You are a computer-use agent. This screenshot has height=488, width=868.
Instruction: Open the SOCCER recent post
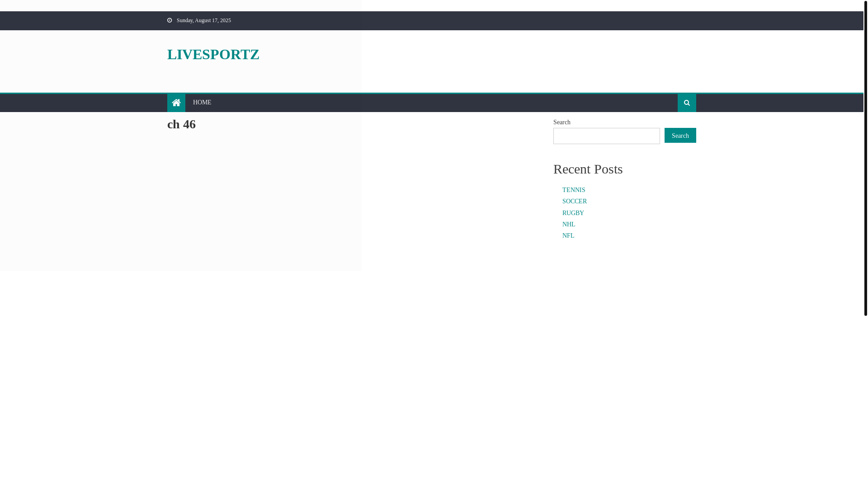point(575,202)
